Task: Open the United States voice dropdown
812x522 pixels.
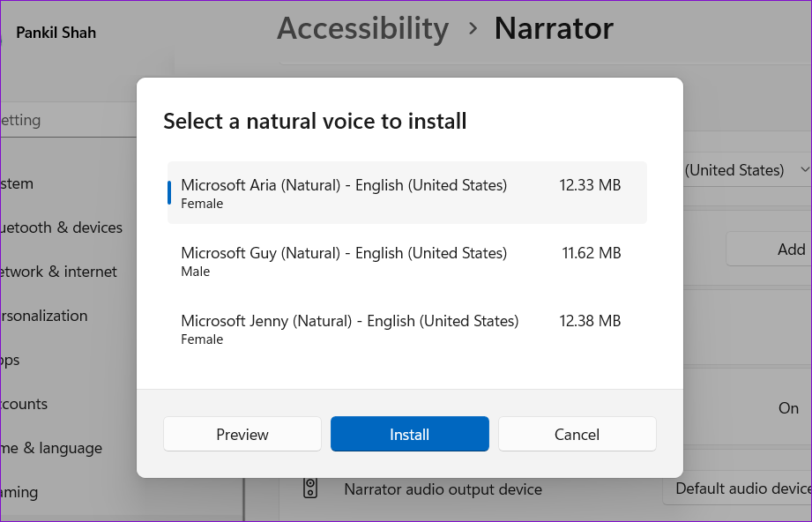Action: click(748, 170)
